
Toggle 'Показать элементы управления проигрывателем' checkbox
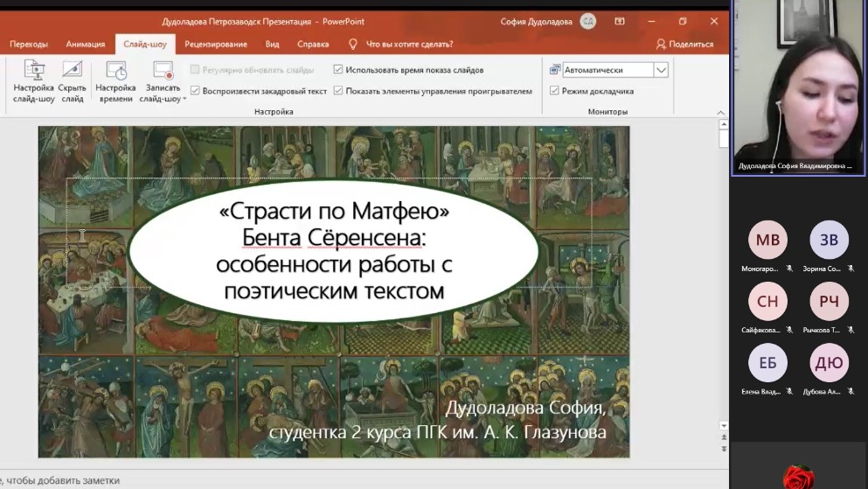[338, 91]
